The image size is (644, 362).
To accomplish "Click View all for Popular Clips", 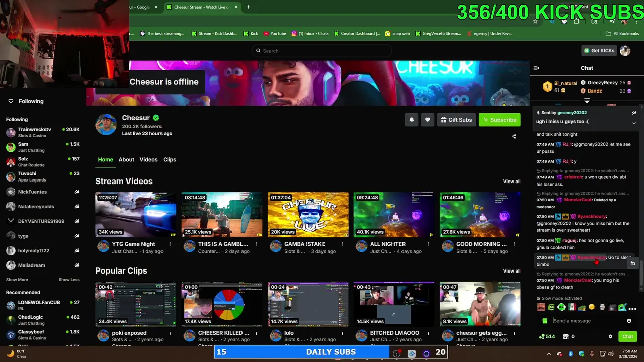I will 512,271.
